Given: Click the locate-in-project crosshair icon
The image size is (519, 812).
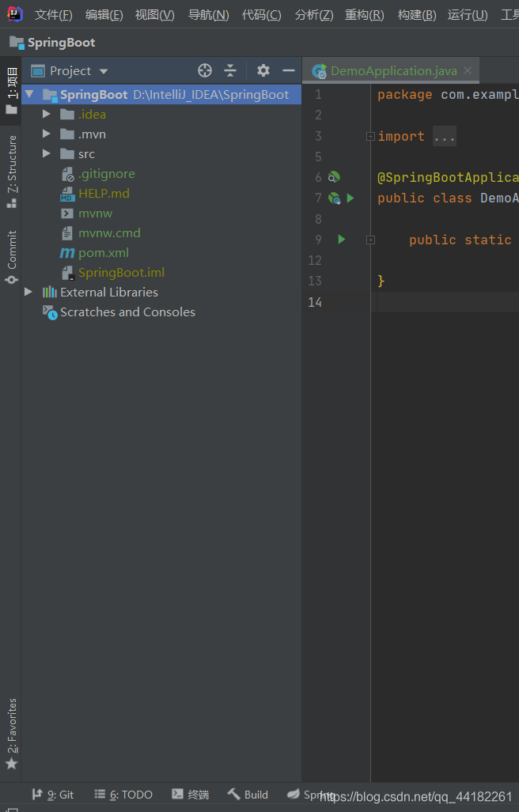Looking at the screenshot, I should [205, 70].
